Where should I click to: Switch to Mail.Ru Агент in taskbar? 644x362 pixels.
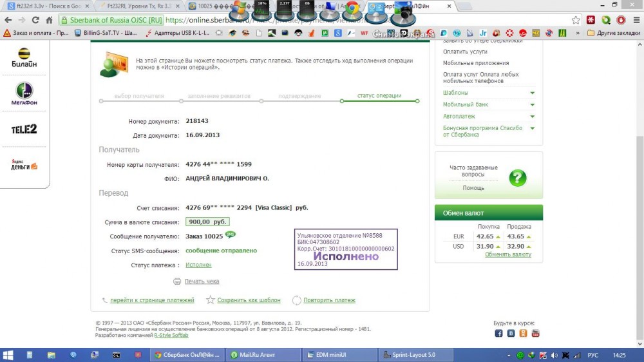pos(263,355)
